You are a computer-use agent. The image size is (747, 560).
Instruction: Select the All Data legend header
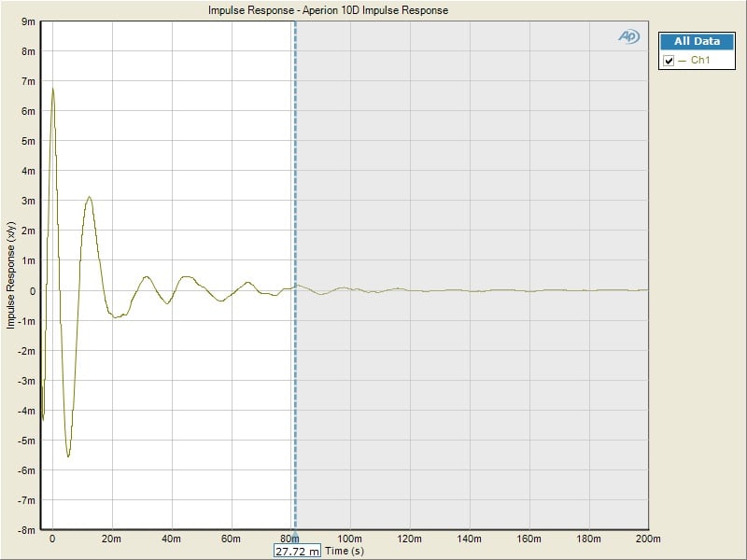tap(697, 41)
